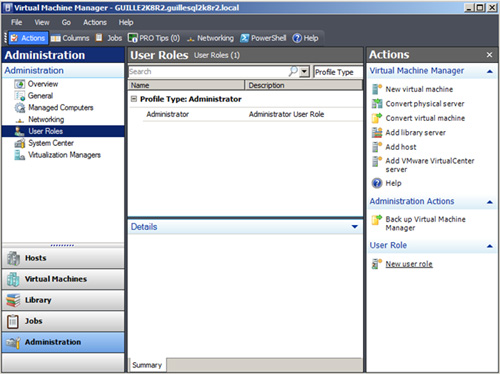Screen dimensions: 500x374
Task: Click the search magnifier icon
Action: pyautogui.click(x=293, y=71)
